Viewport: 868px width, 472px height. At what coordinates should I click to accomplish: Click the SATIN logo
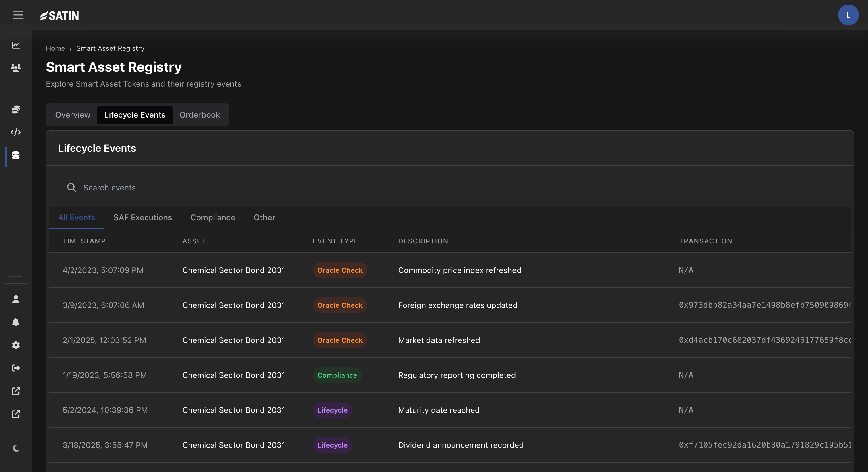59,15
